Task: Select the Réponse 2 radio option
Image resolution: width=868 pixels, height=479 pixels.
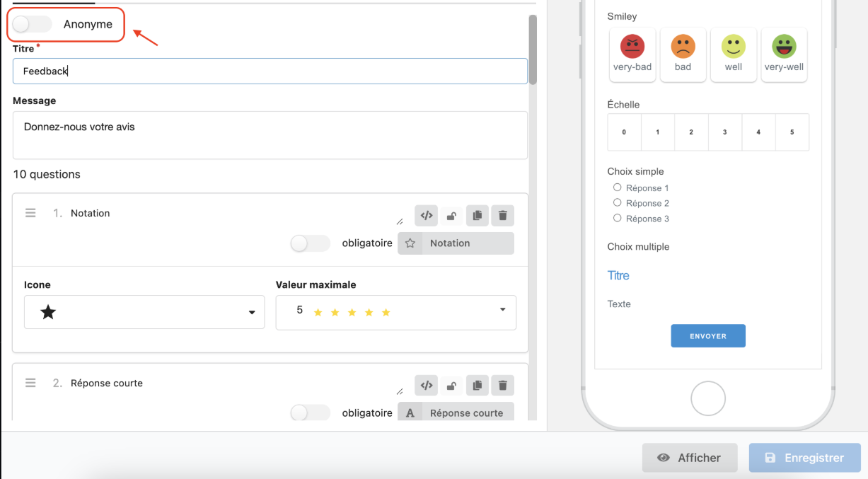Action: [x=618, y=203]
